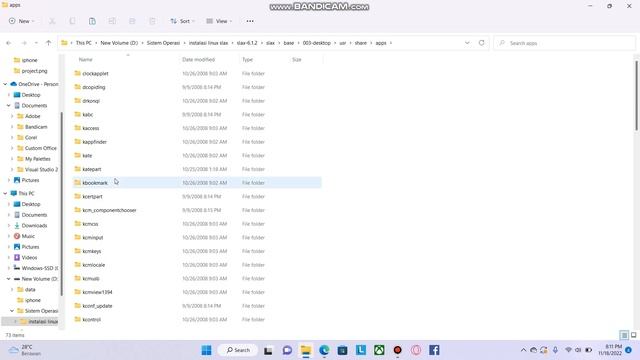Show hidden system tray icons

coord(523,350)
